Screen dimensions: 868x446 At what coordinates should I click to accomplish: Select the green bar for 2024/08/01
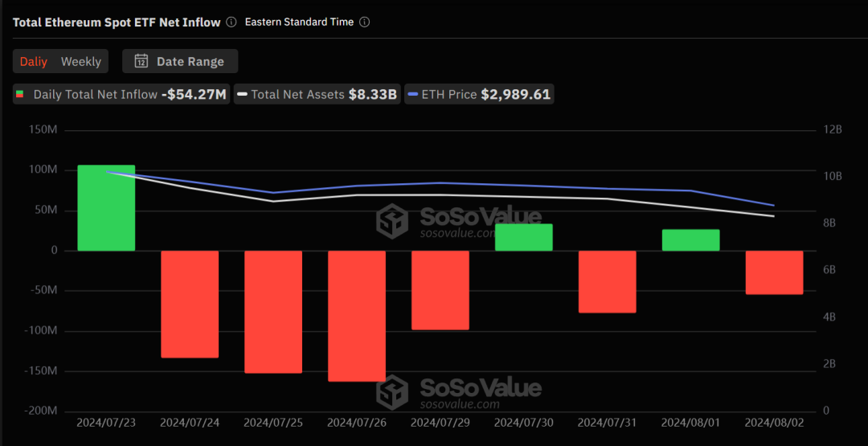(x=691, y=240)
